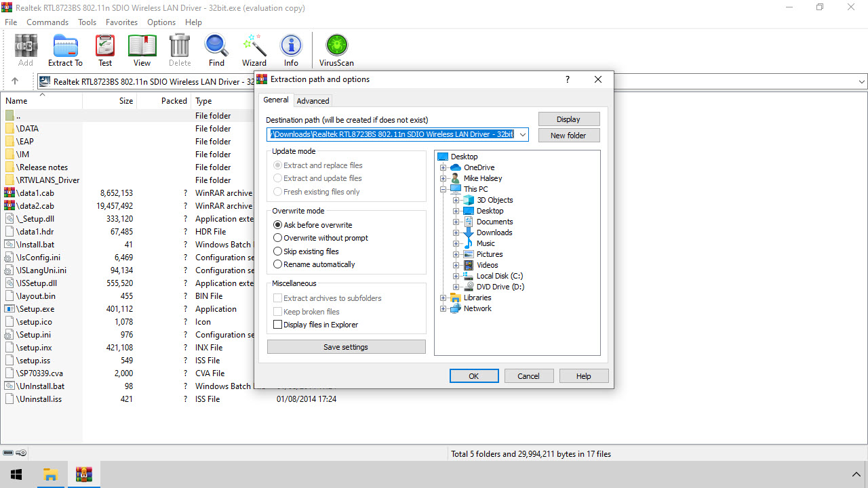868x488 pixels.
Task: Expand OneDrive tree node
Action: (x=443, y=167)
